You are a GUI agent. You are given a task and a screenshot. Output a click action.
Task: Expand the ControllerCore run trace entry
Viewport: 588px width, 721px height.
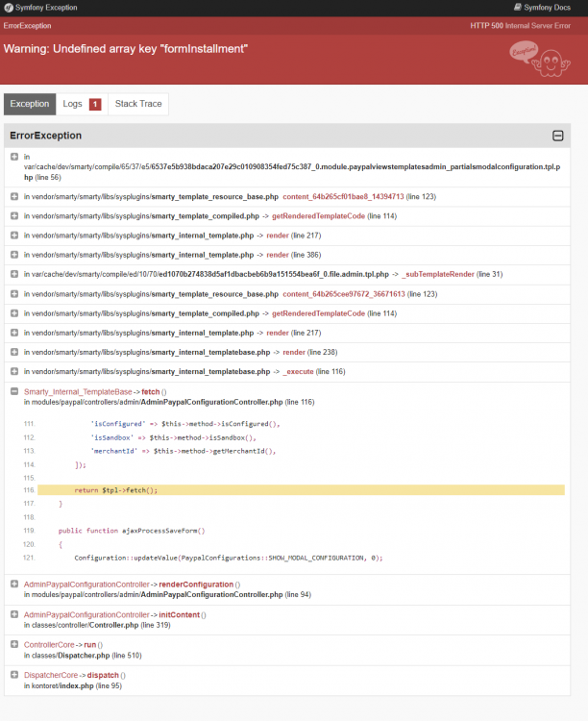point(14,644)
